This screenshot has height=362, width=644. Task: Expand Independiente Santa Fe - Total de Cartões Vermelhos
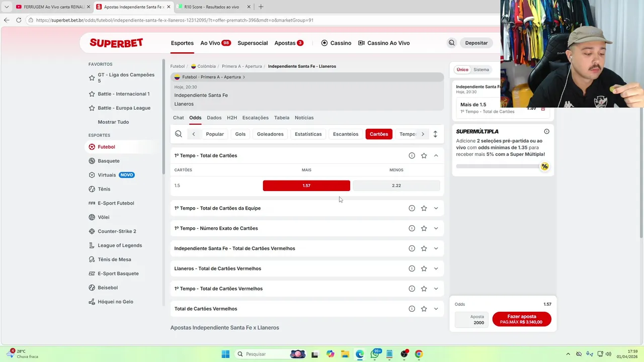pyautogui.click(x=436, y=248)
